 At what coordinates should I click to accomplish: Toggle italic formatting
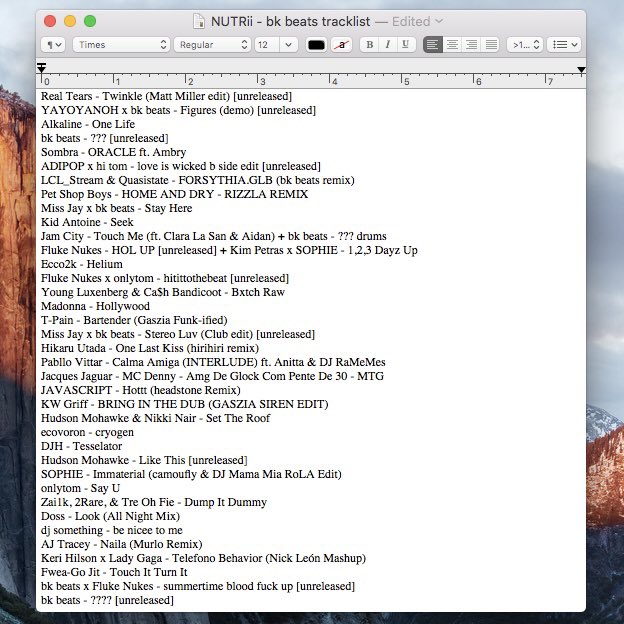[388, 45]
